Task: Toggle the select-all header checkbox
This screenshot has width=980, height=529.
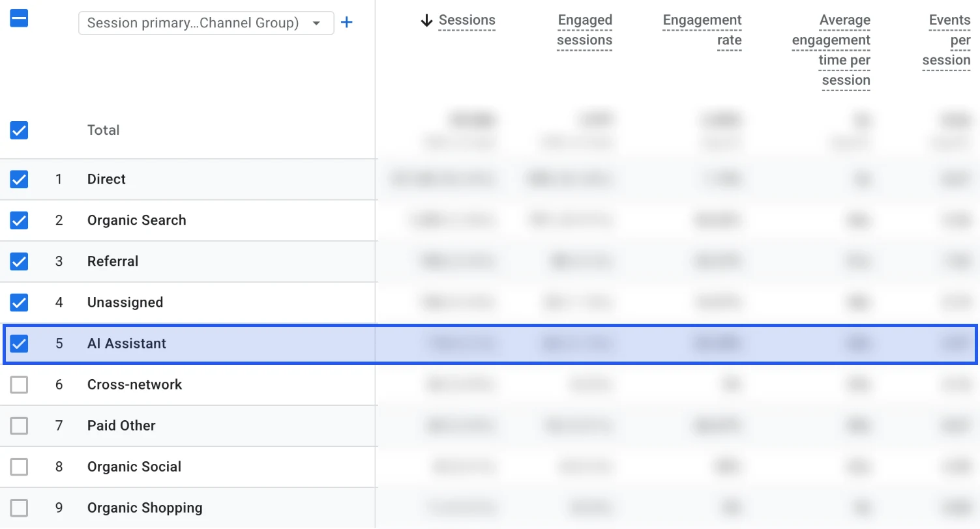Action: (x=20, y=18)
